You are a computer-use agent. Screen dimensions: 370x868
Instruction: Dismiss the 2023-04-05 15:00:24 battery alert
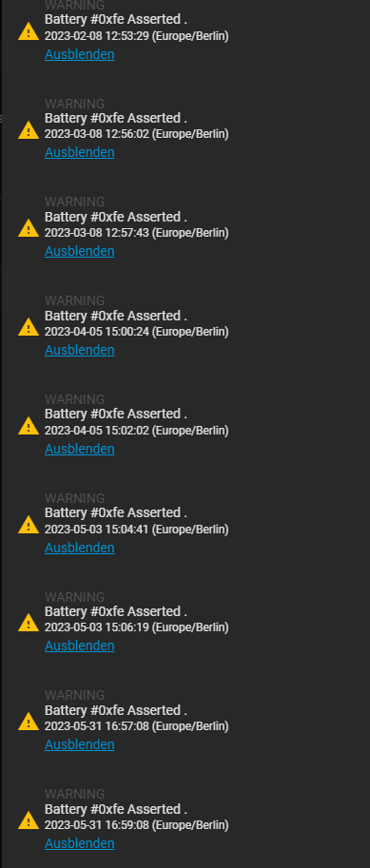pos(80,350)
